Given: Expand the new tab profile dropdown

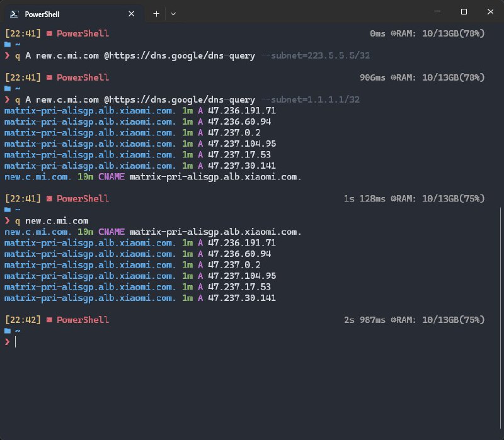Looking at the screenshot, I should tap(173, 13).
